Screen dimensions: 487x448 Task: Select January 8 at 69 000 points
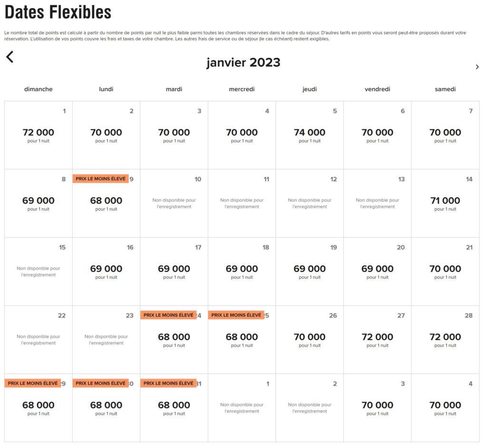click(x=39, y=203)
